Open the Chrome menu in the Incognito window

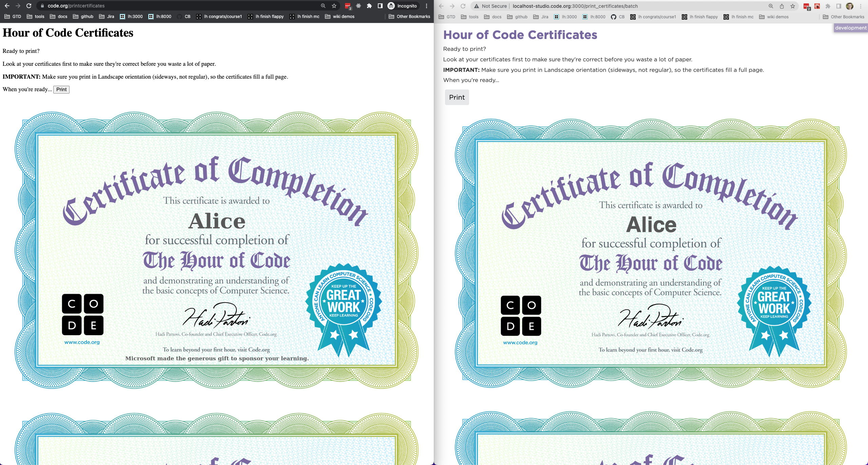coord(427,6)
